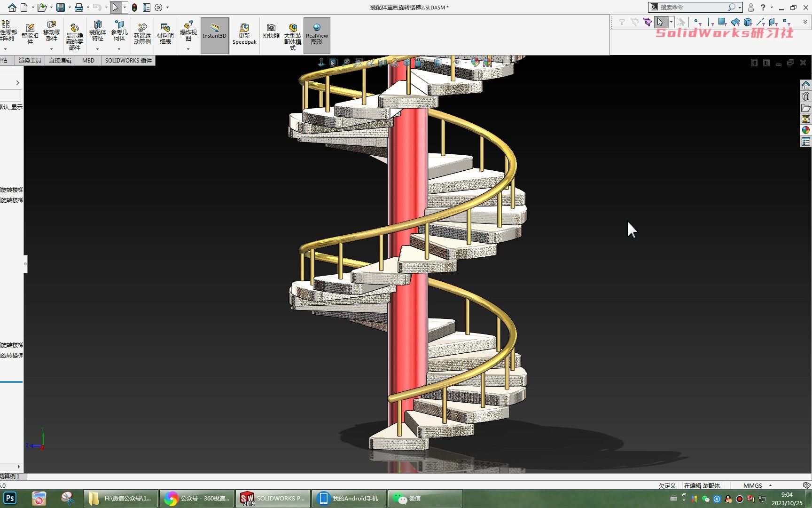This screenshot has width=812, height=508.
Task: Click 智能扣件 smart fasteners tool
Action: coord(30,34)
